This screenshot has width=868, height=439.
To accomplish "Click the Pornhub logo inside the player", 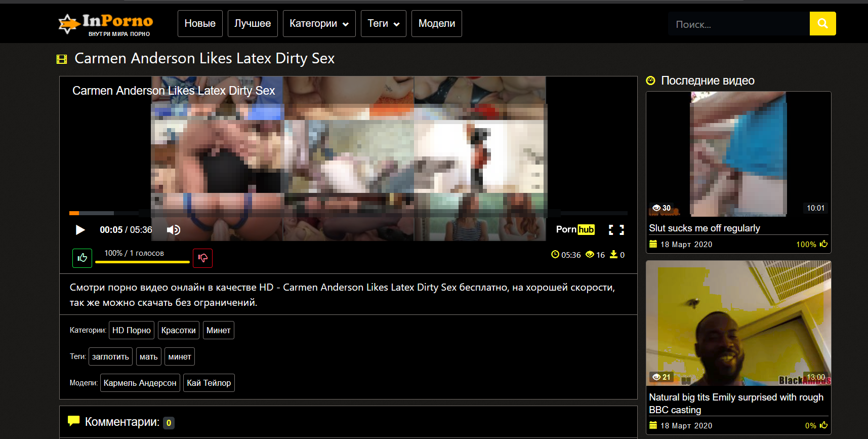I will click(575, 229).
